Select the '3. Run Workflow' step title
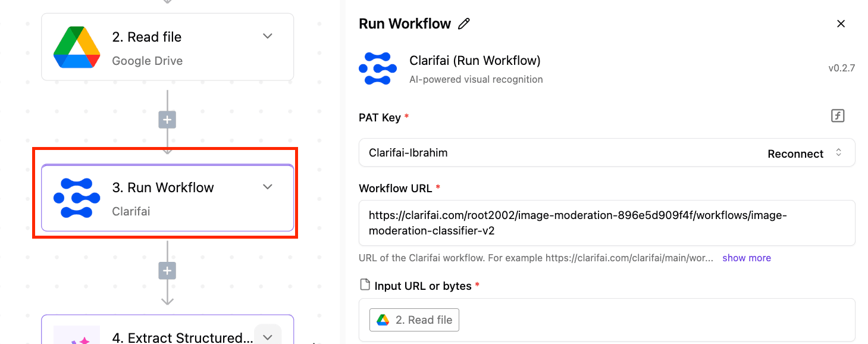The height and width of the screenshot is (344, 868). (163, 187)
